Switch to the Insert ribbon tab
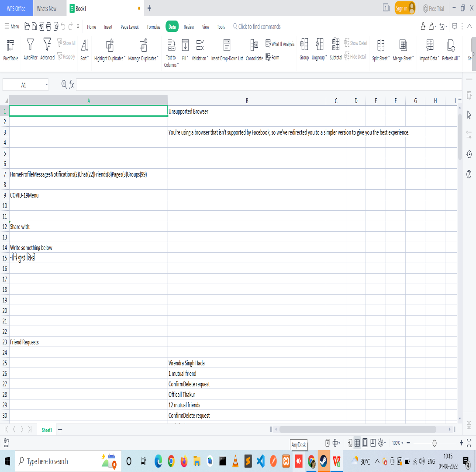 tap(108, 27)
